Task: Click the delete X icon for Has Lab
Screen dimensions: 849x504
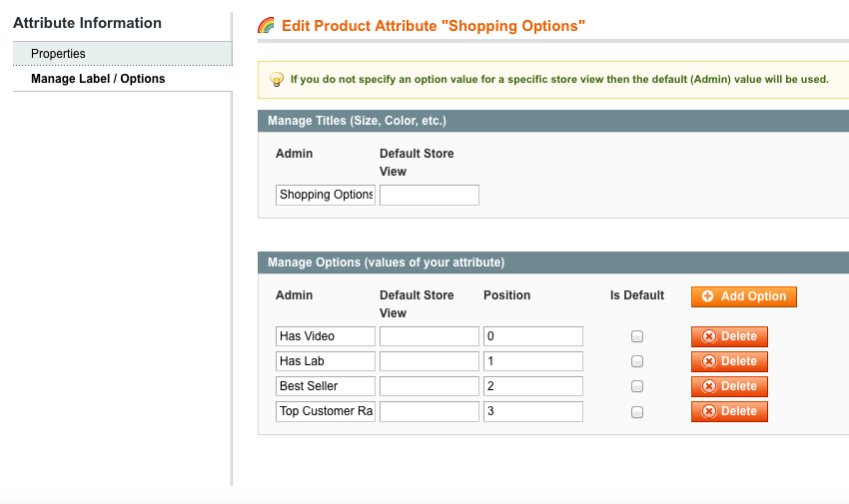Action: click(709, 361)
